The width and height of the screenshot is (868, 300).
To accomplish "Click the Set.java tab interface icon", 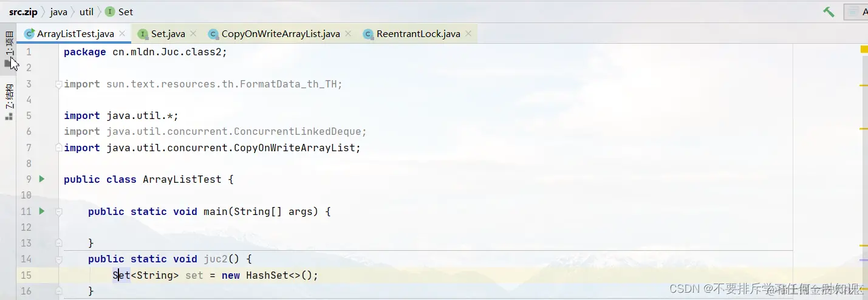I will point(142,34).
